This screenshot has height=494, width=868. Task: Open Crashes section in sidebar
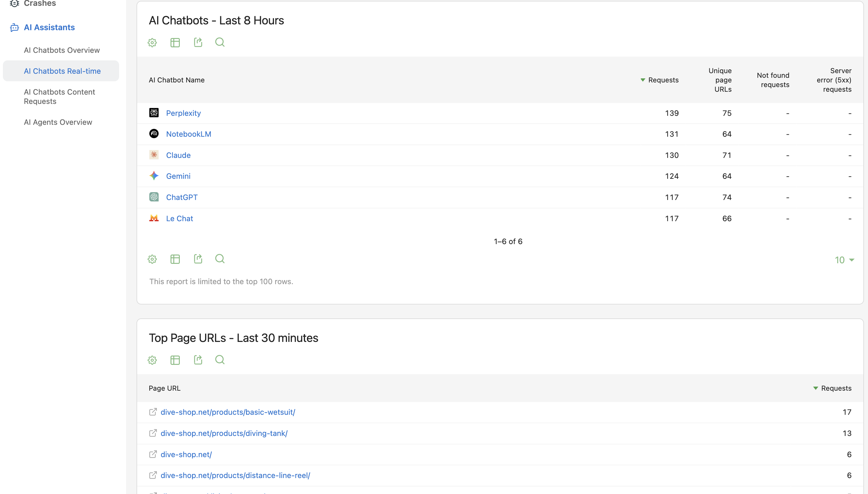pos(40,3)
